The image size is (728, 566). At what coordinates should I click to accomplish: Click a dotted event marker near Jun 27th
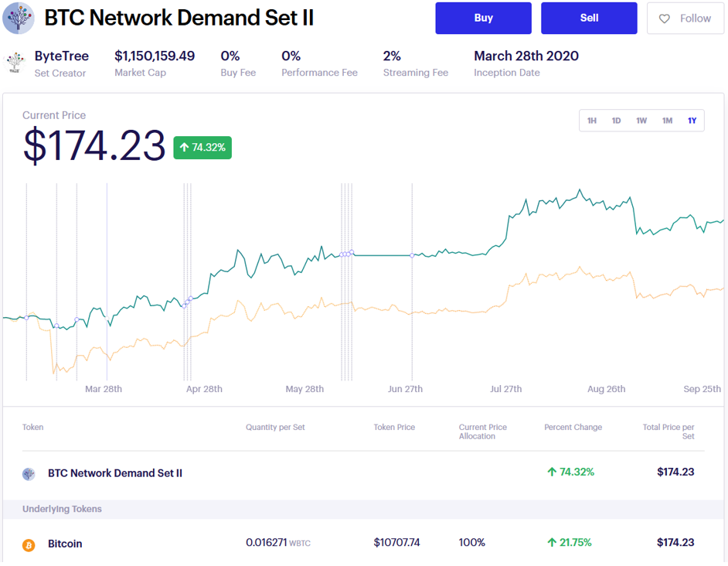(x=412, y=309)
